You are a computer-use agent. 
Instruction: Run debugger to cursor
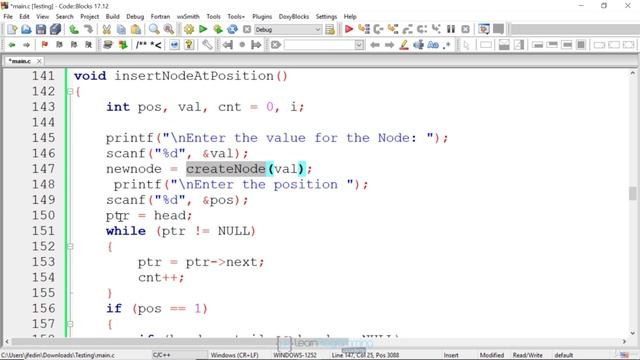[363, 29]
